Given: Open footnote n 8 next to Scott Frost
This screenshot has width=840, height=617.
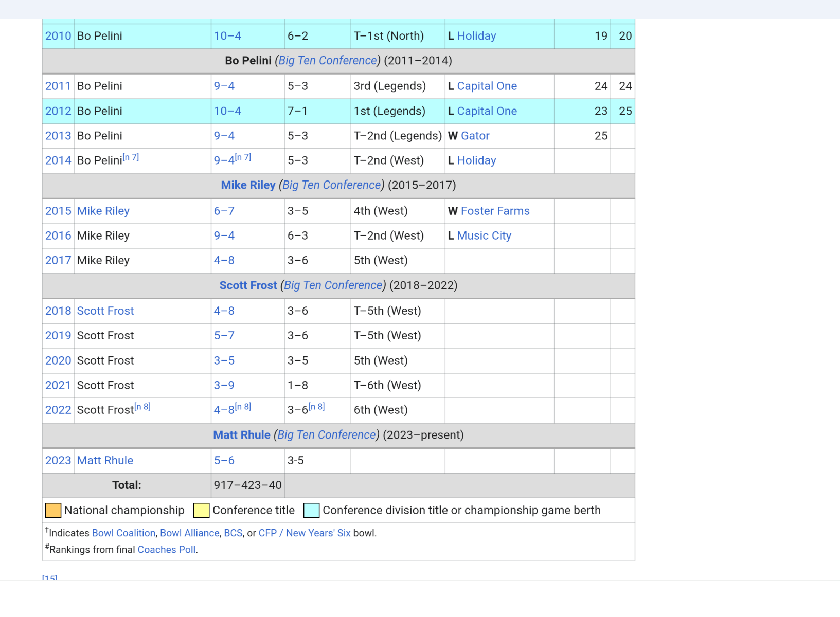Looking at the screenshot, I should [x=142, y=407].
